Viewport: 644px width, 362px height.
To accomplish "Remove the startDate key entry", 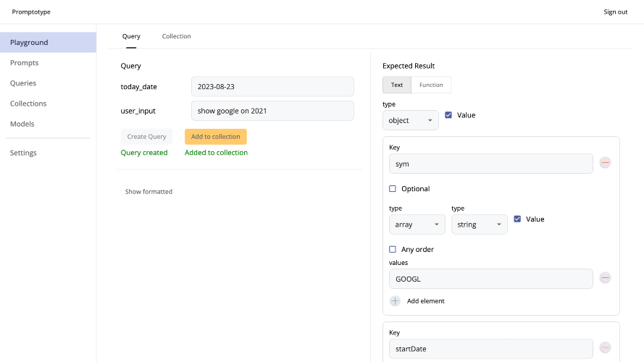I will pyautogui.click(x=605, y=348).
